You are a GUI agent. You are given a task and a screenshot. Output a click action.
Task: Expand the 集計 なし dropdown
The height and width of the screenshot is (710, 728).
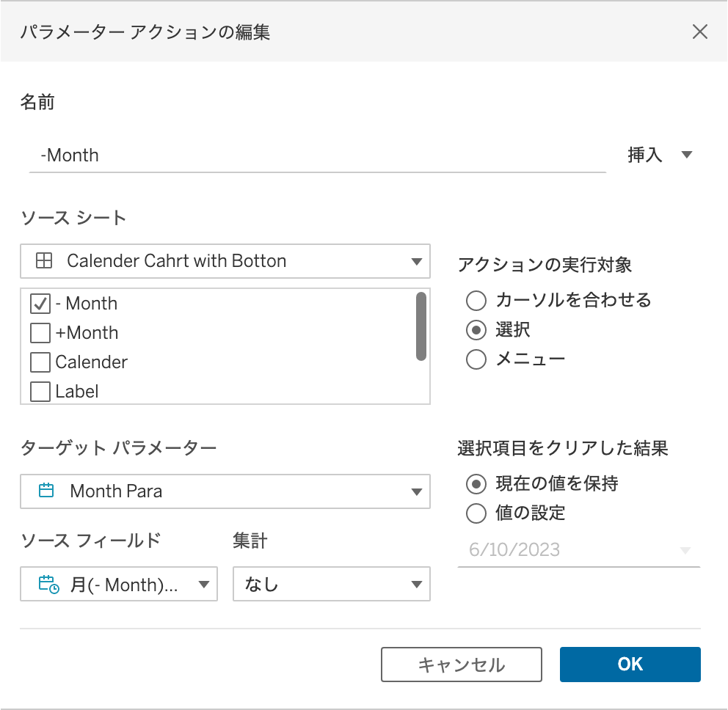coord(416,585)
